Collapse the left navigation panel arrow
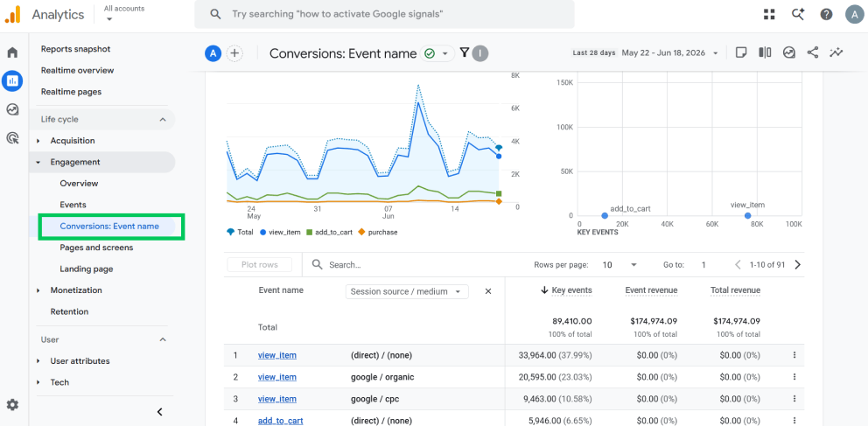The width and height of the screenshot is (868, 426). tap(159, 412)
